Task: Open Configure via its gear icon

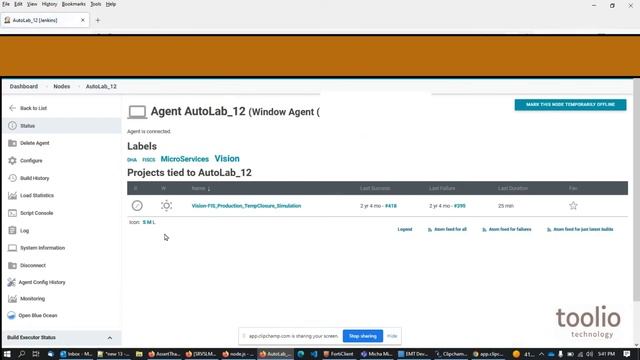Action: point(12,161)
